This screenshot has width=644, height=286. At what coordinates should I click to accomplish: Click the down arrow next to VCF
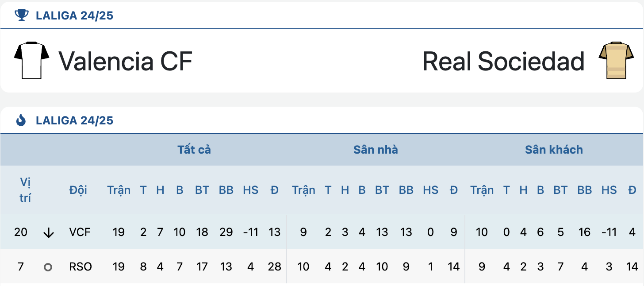(49, 233)
